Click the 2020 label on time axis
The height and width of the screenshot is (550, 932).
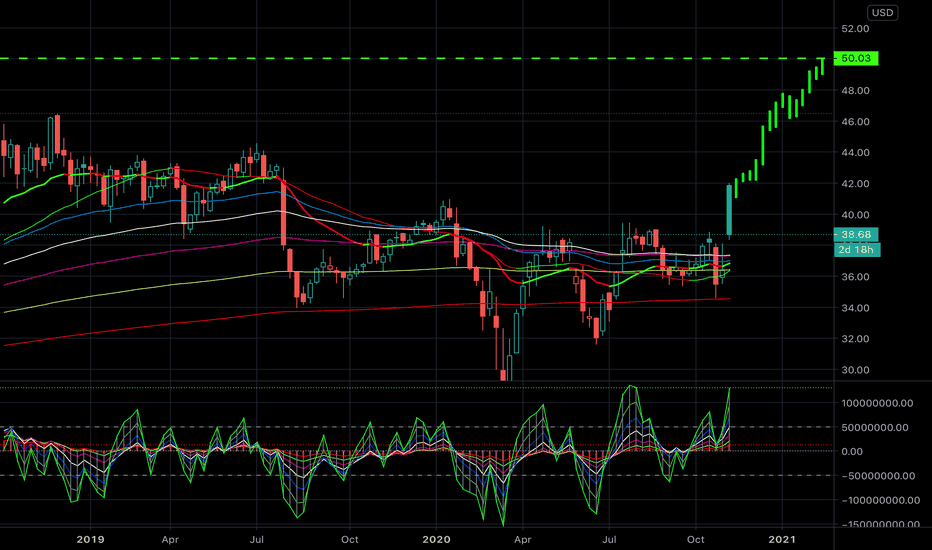coord(436,539)
